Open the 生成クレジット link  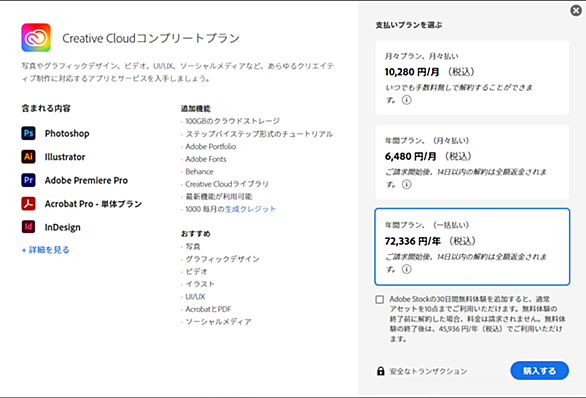click(x=250, y=209)
